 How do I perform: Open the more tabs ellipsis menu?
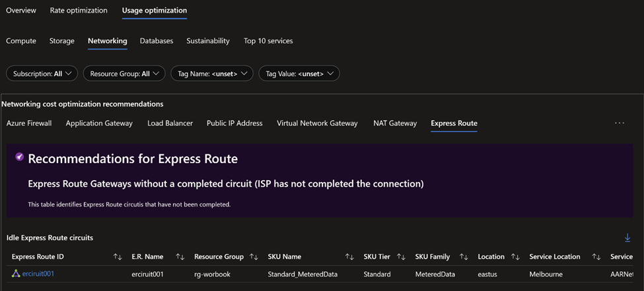point(620,123)
